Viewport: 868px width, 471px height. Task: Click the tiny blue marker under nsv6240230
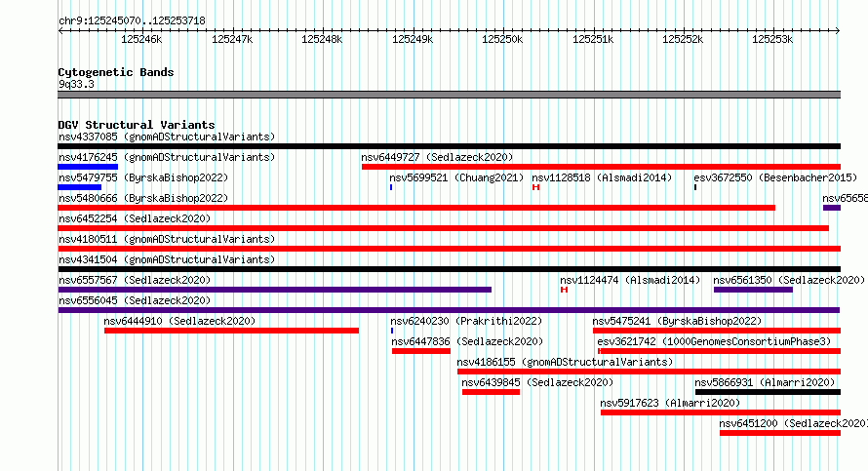coord(392,331)
